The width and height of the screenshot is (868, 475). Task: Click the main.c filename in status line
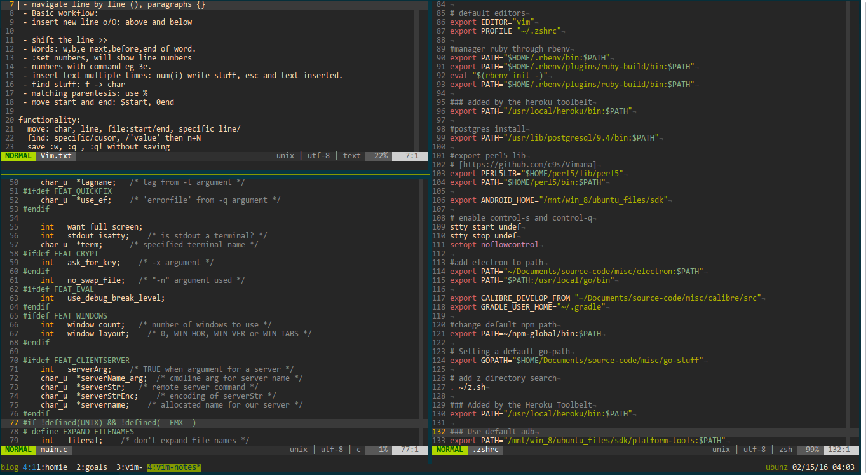point(54,450)
